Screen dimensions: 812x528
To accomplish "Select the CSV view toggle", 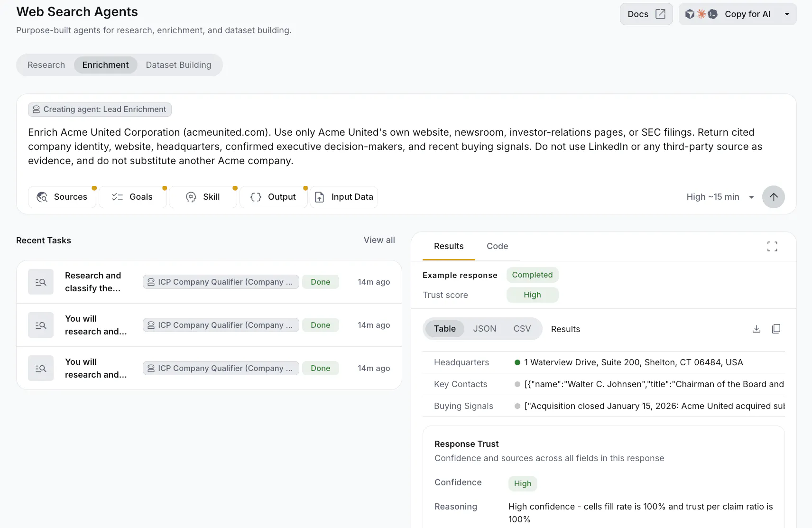I will coord(522,329).
